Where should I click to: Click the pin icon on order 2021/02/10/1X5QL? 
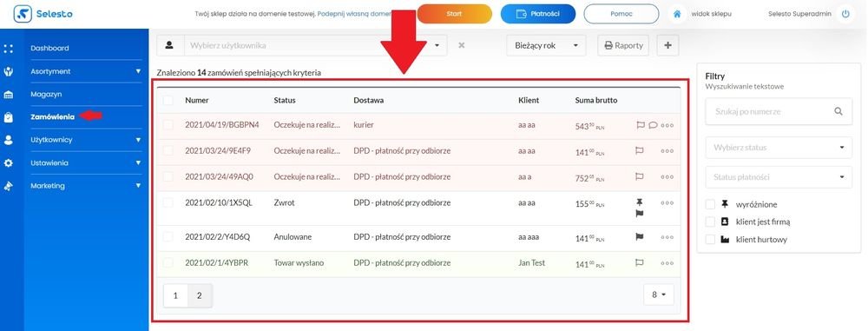point(640,202)
